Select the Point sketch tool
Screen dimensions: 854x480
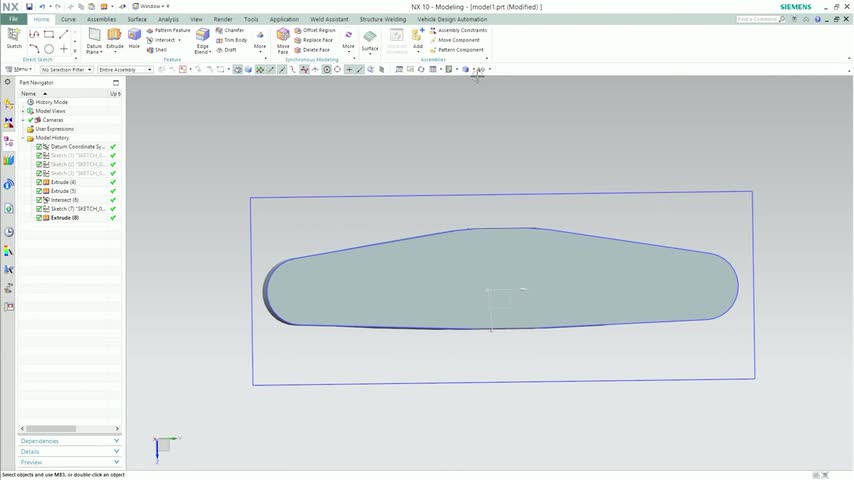point(64,49)
